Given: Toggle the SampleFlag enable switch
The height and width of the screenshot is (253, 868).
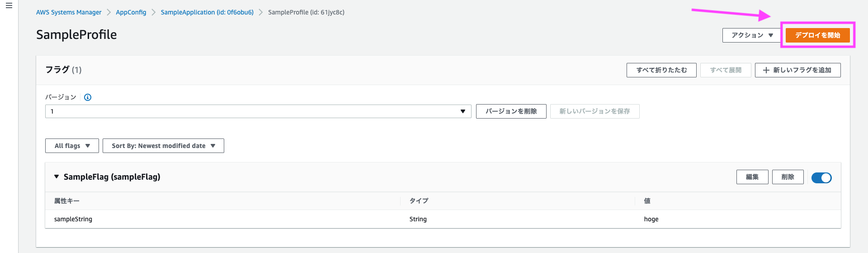Looking at the screenshot, I should click(x=821, y=177).
